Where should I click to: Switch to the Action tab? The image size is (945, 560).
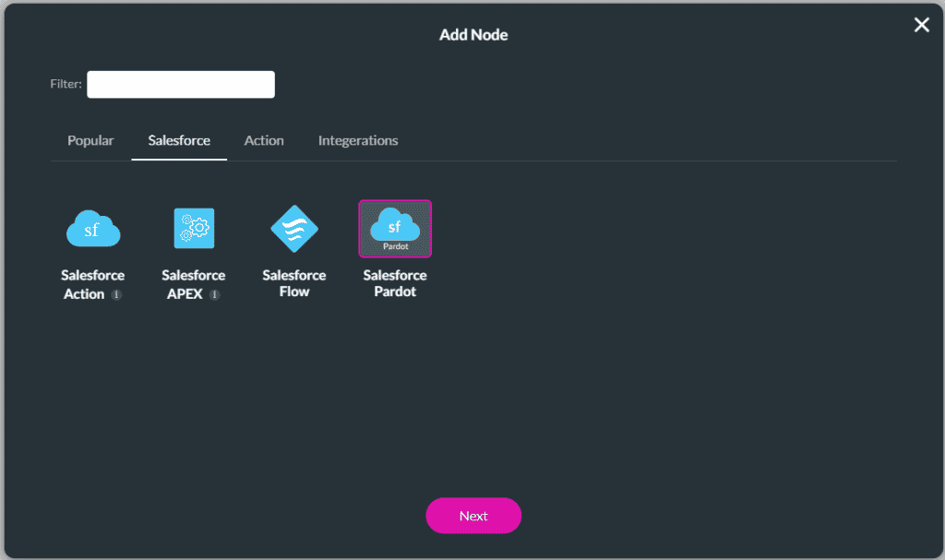coord(264,140)
